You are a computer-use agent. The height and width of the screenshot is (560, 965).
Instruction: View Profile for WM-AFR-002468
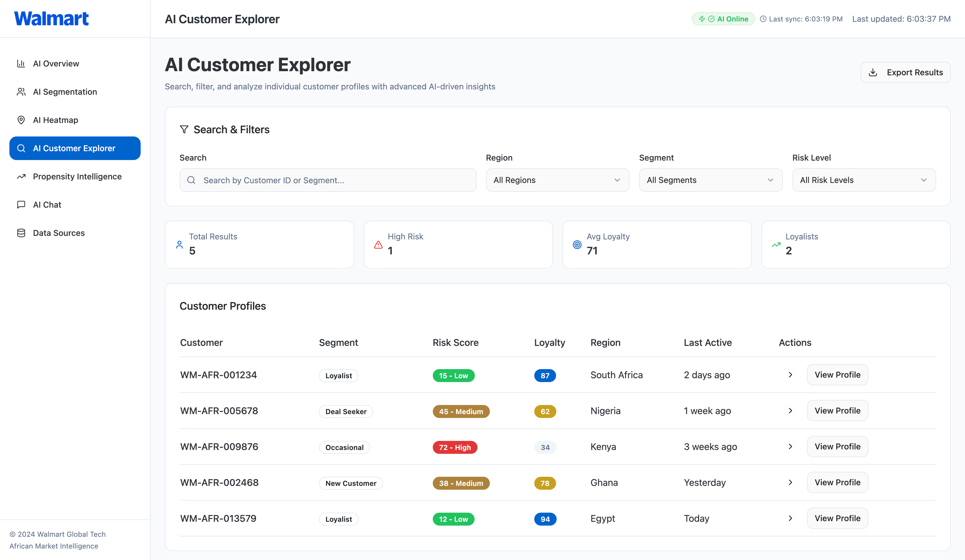[837, 482]
